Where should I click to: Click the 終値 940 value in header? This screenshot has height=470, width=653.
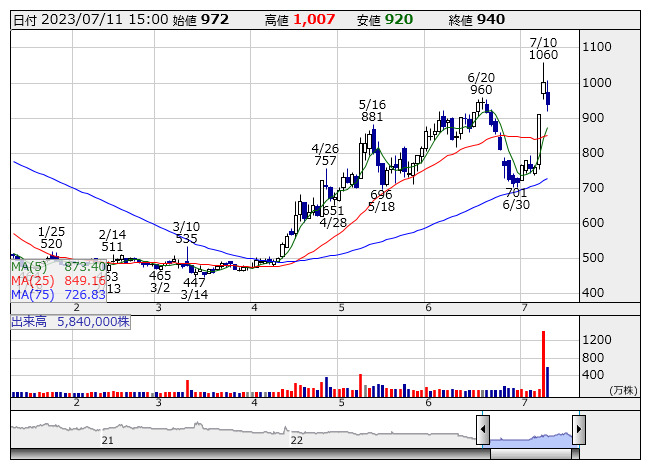tap(476, 20)
